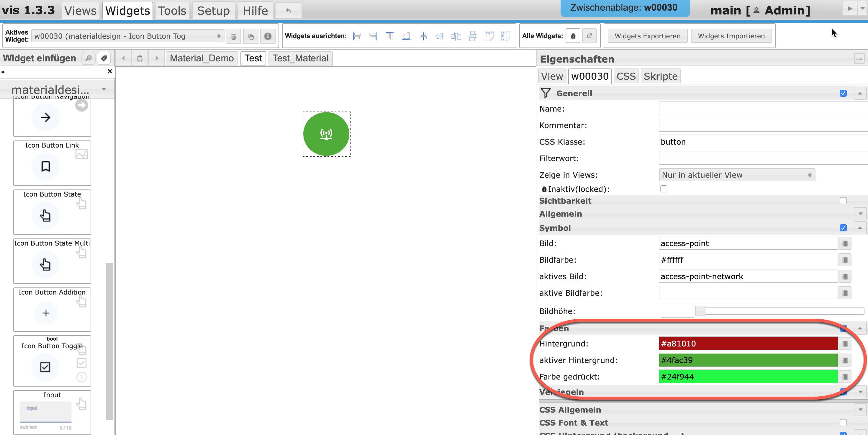
Task: Open the Aktives Widget dropdown
Action: click(127, 36)
